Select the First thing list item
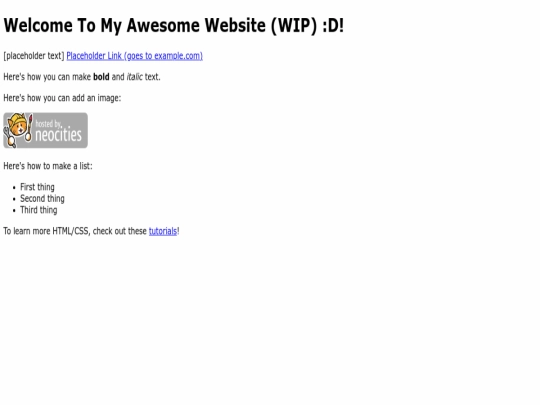This screenshot has width=540, height=405. coord(37,187)
